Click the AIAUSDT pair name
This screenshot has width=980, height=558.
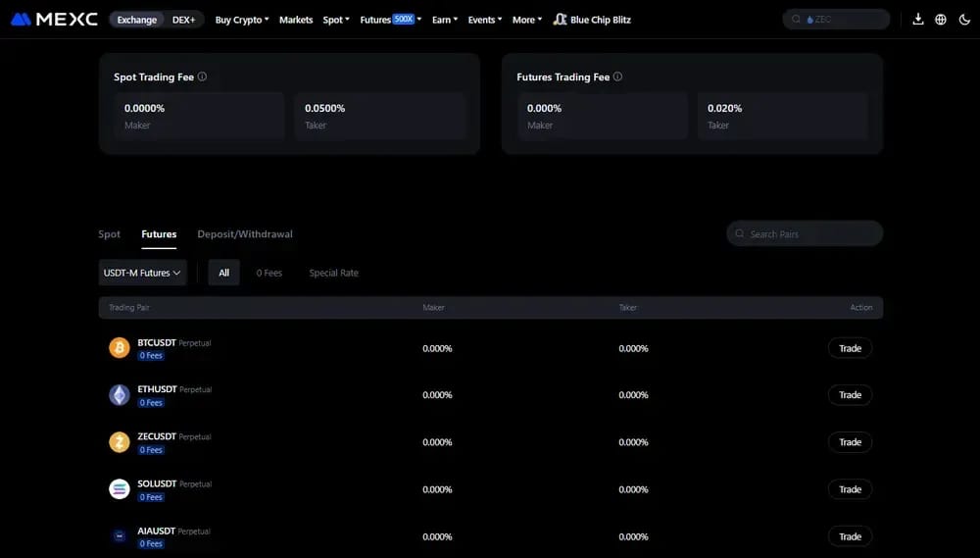[x=156, y=532]
